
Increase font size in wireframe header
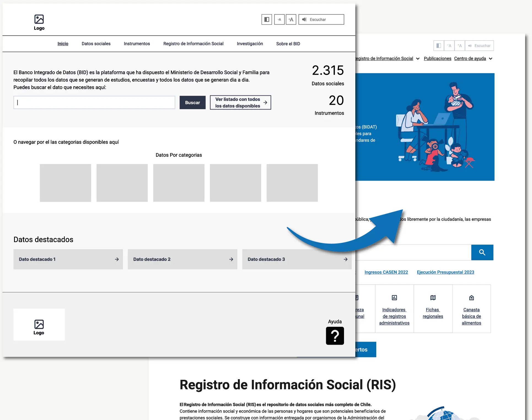291,20
